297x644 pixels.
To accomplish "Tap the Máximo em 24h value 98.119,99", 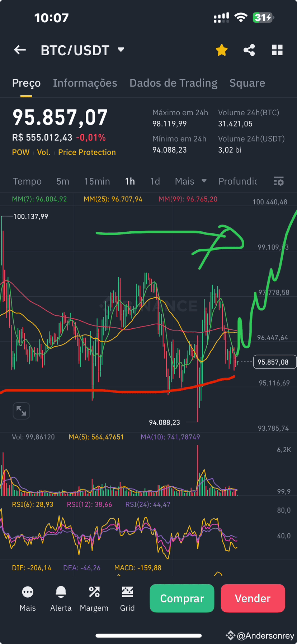I will click(x=170, y=124).
